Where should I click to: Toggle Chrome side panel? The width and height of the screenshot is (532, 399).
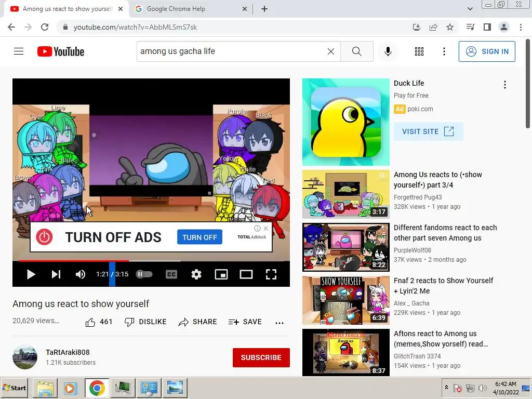point(487,27)
